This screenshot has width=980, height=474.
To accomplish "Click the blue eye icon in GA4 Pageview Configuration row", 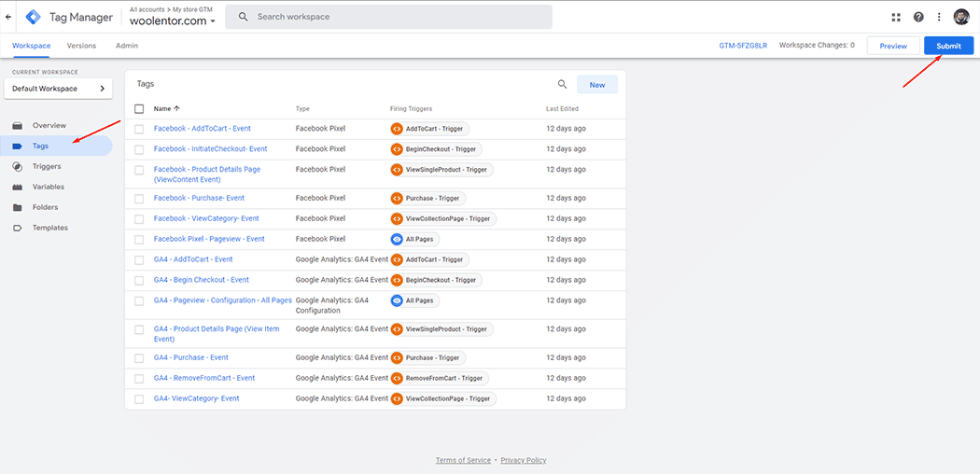I will click(397, 300).
